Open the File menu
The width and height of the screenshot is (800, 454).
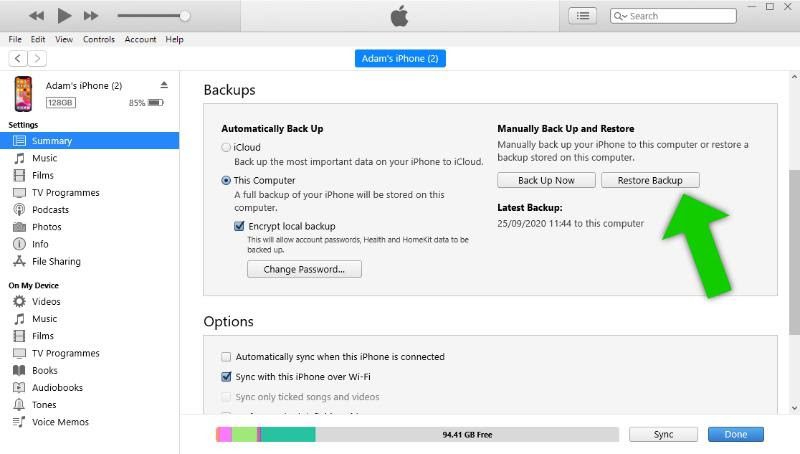[x=15, y=39]
